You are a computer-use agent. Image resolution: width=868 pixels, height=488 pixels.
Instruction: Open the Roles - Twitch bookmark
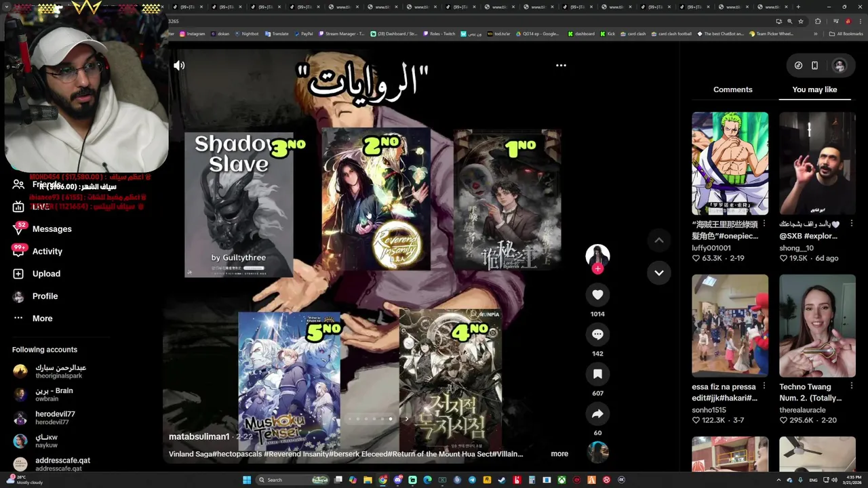(x=439, y=34)
